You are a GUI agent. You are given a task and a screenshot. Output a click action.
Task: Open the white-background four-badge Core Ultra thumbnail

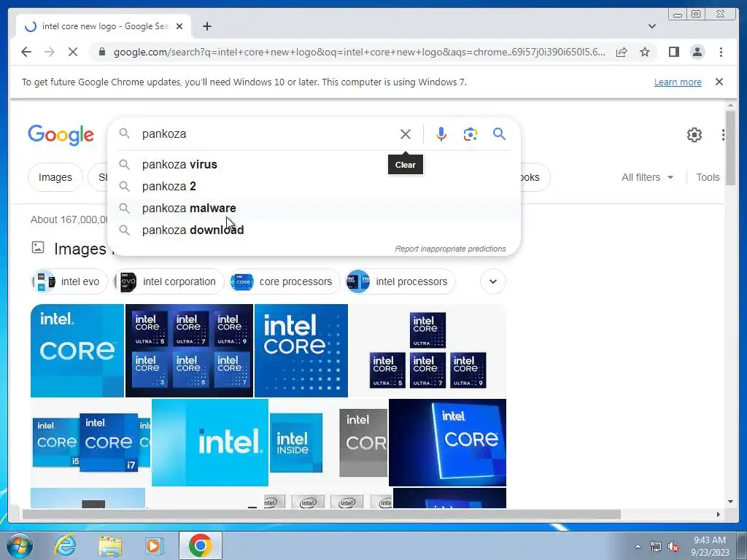point(427,351)
